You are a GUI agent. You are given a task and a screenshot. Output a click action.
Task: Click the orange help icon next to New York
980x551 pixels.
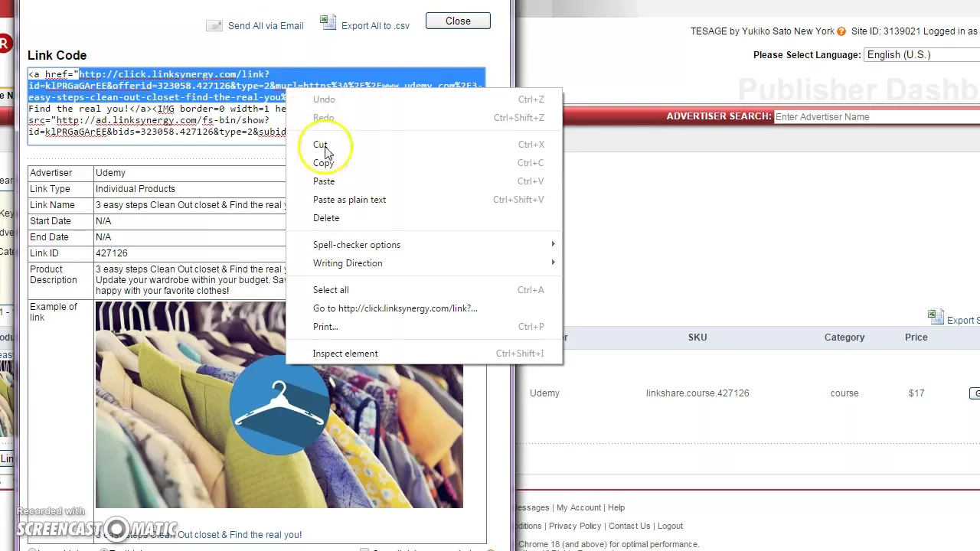841,31
